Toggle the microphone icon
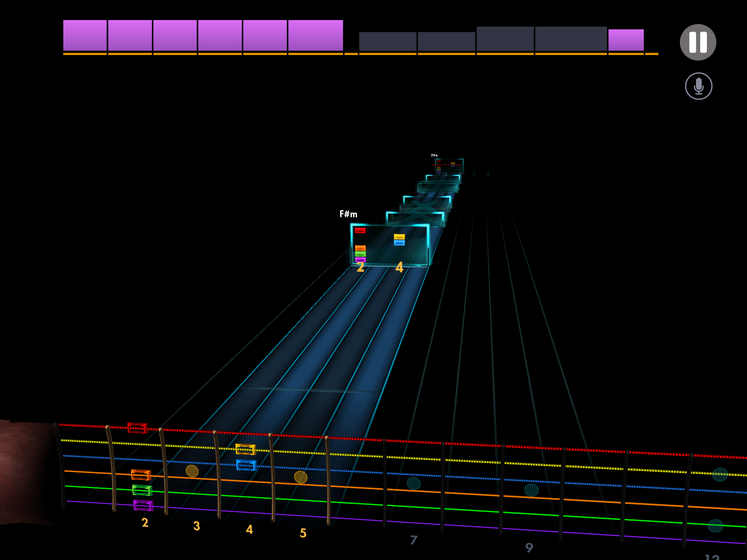The image size is (747, 560). pos(698,86)
